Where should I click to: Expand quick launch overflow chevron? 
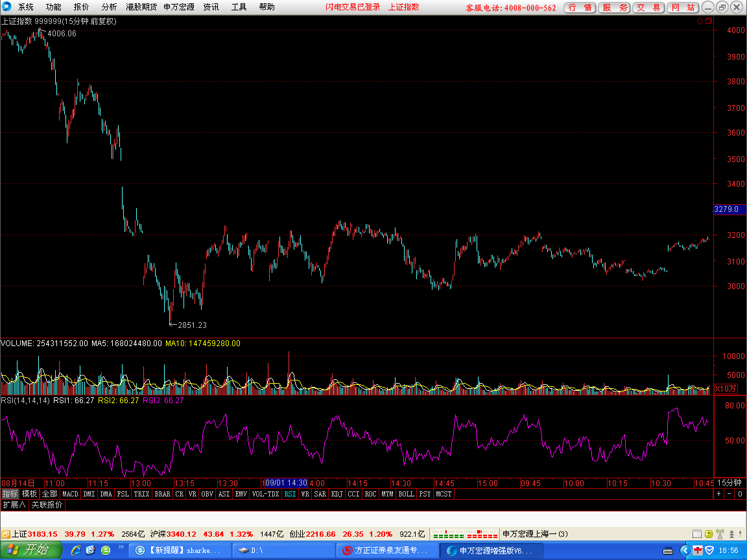click(x=121, y=547)
